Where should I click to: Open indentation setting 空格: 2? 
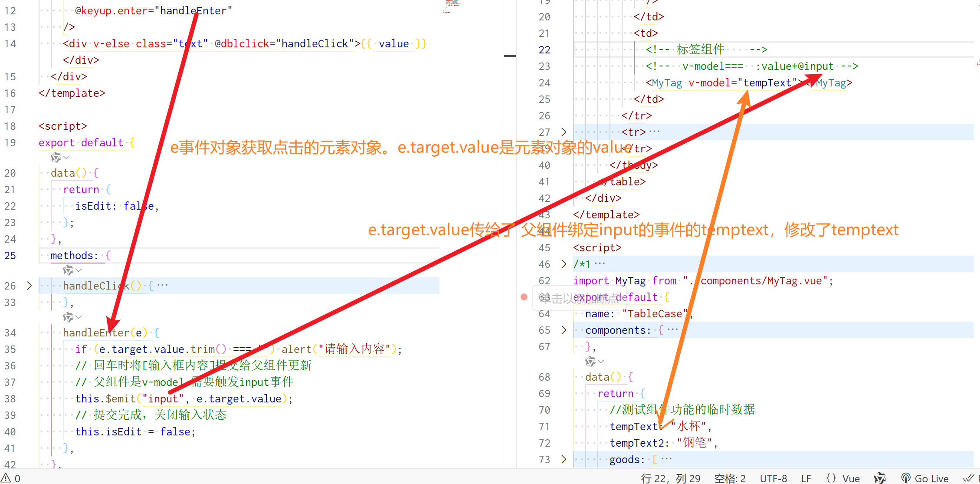point(730,478)
